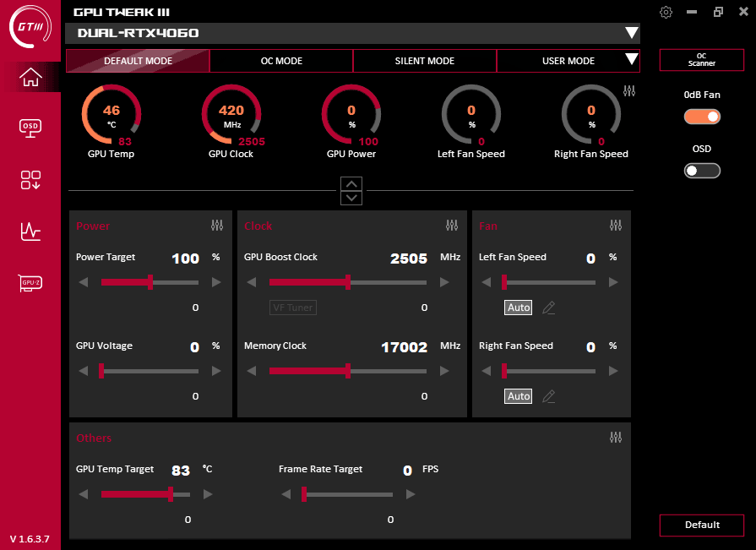The image size is (756, 550).
Task: Increase Frame Rate Target right arrow
Action: click(x=411, y=494)
